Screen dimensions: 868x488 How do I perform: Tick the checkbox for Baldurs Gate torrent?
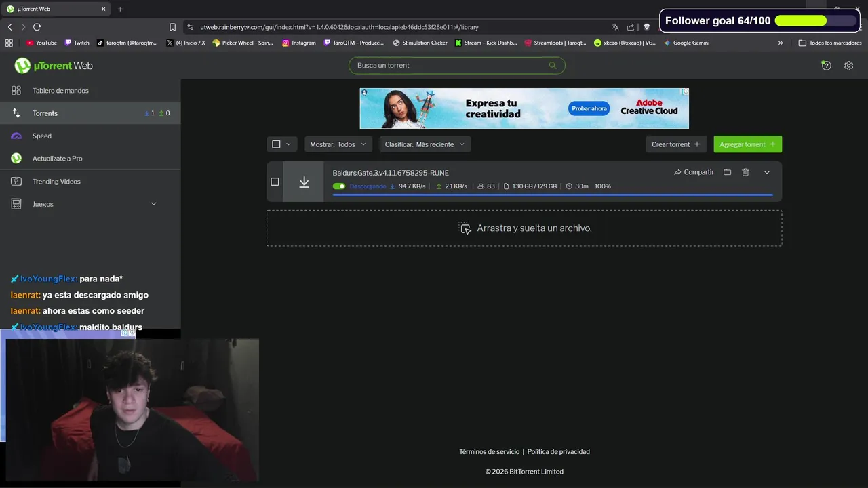click(x=275, y=182)
